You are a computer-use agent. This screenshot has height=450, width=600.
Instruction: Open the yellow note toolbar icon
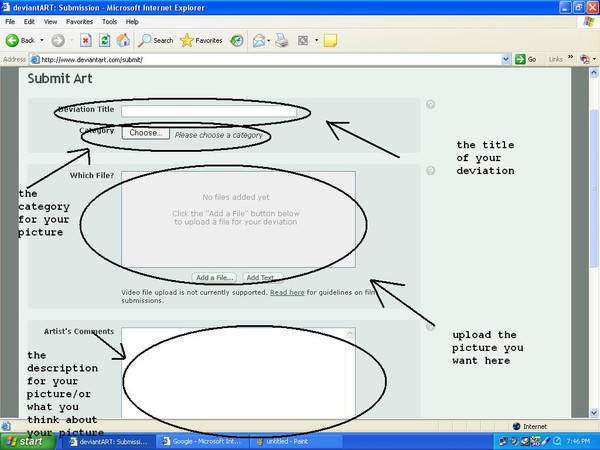(x=330, y=40)
